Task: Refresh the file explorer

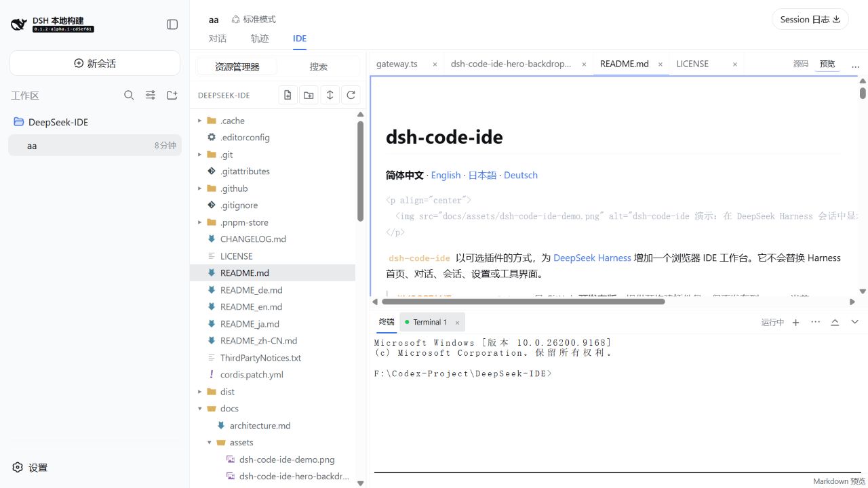Action: pyautogui.click(x=351, y=95)
